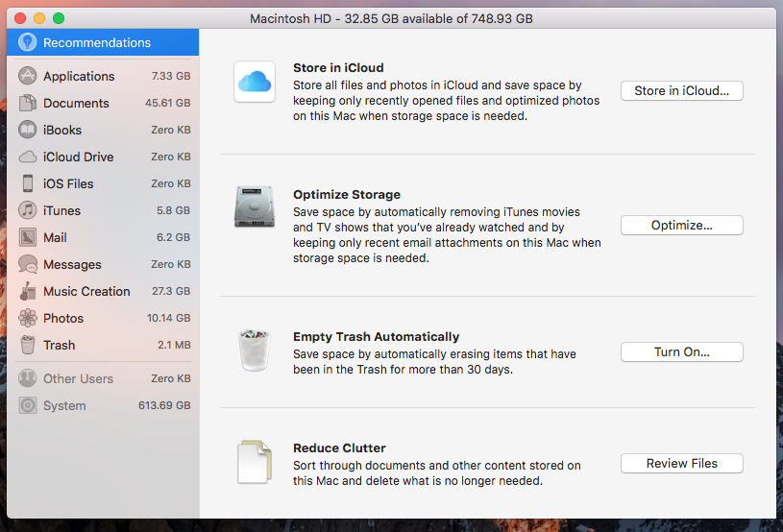Click the Store in iCloud... button
The width and height of the screenshot is (783, 532).
(681, 91)
